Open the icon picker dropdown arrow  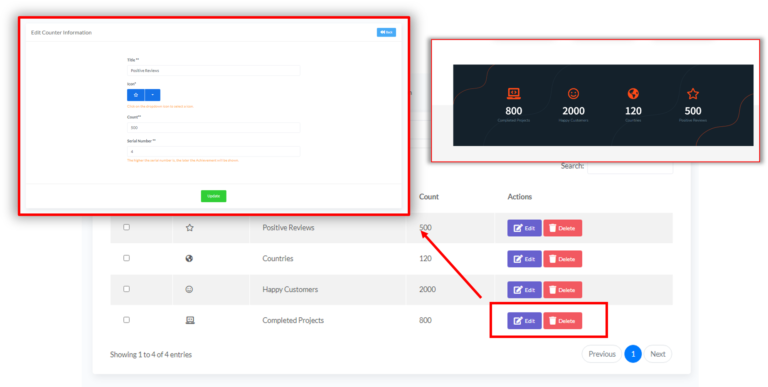[x=152, y=95]
